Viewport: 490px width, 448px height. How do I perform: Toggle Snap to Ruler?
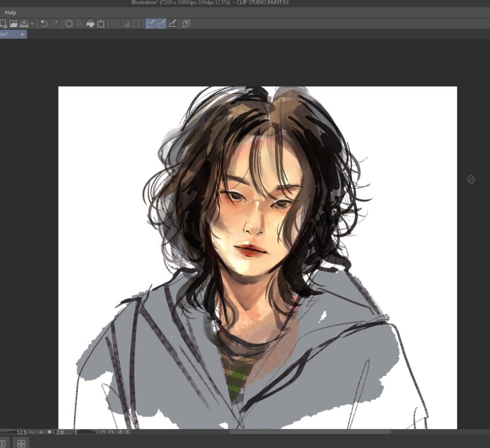coord(150,24)
